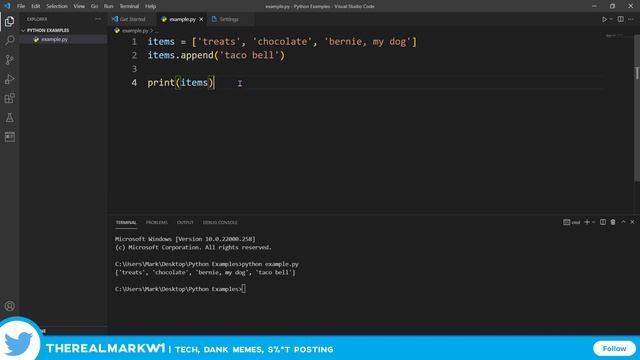Open Explorer Views and More Actions ellipsis
This screenshot has height=360, width=640.
[98, 19]
